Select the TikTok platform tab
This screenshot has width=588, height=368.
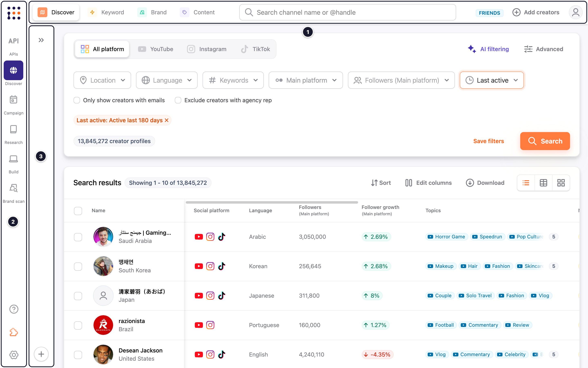[x=256, y=49]
